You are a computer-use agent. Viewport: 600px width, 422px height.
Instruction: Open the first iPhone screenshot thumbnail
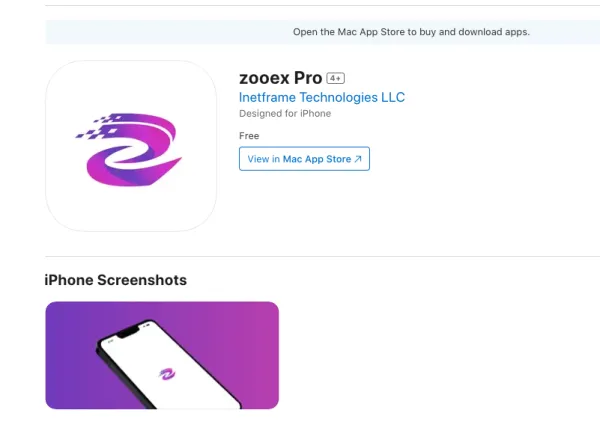click(162, 355)
